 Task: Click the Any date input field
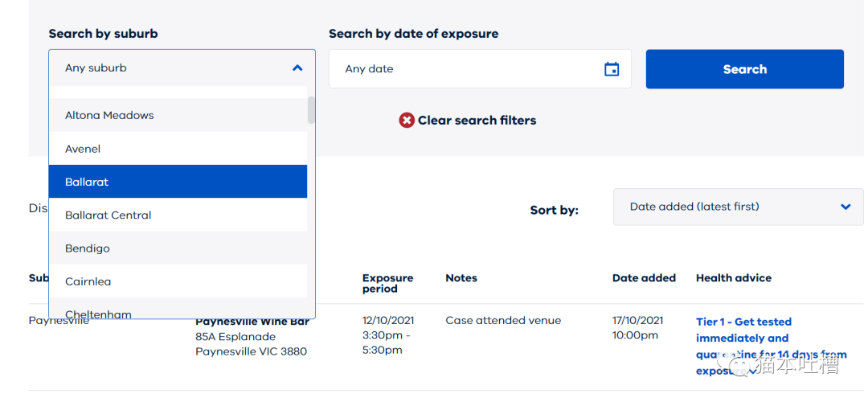click(480, 69)
